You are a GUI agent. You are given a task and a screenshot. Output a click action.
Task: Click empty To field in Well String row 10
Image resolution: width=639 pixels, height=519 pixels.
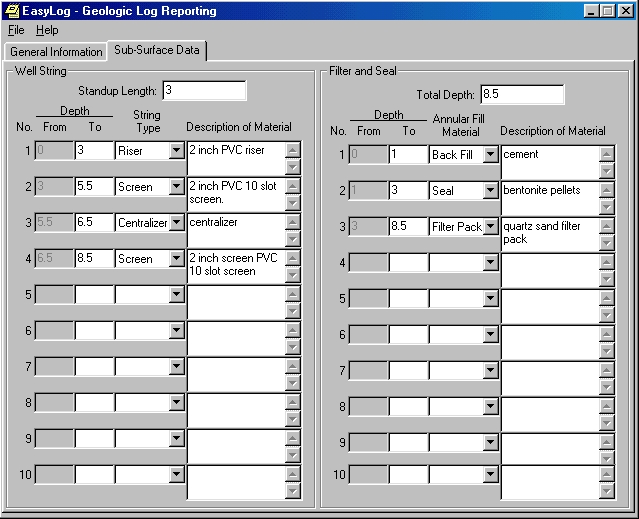click(95, 474)
